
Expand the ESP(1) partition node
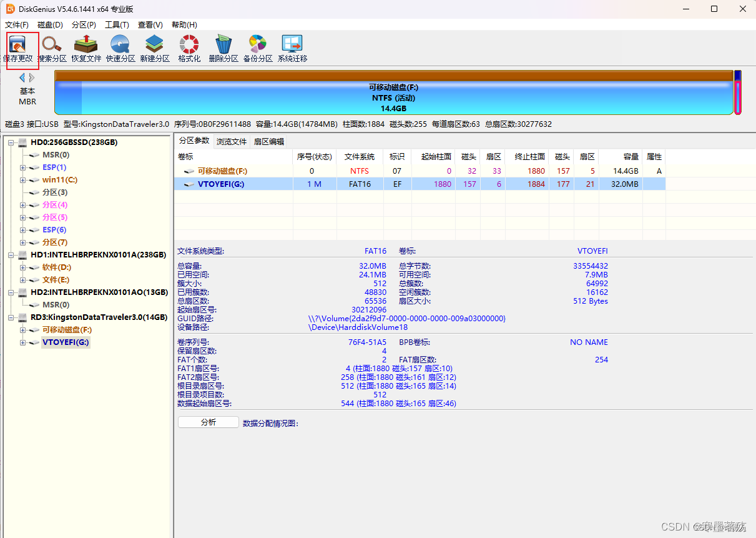click(23, 167)
